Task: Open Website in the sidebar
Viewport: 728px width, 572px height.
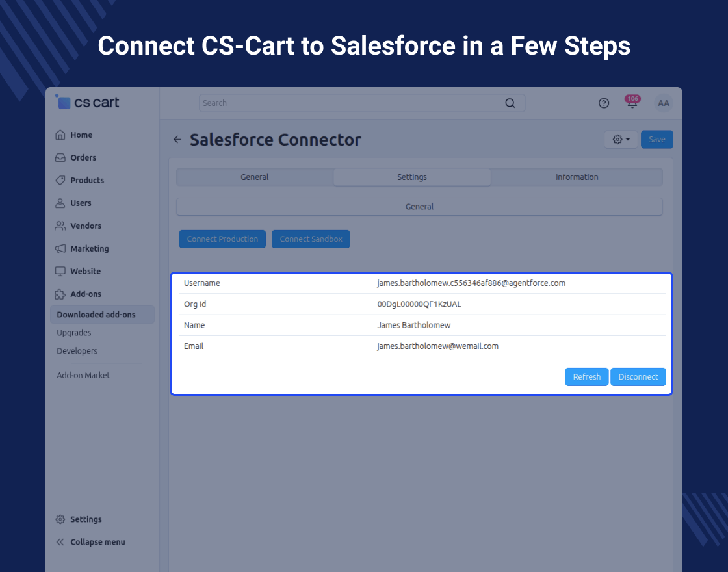Action: point(85,272)
